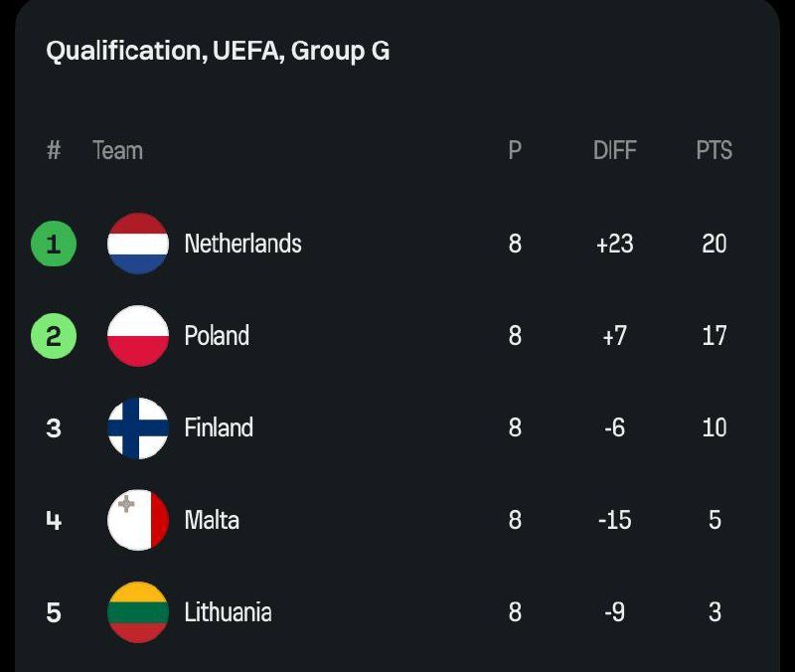795x672 pixels.
Task: Click the Qualification, UEFA, Group G title
Action: (218, 51)
